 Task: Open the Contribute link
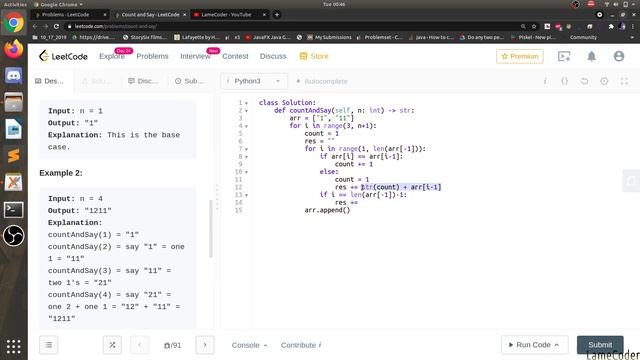pyautogui.click(x=301, y=345)
